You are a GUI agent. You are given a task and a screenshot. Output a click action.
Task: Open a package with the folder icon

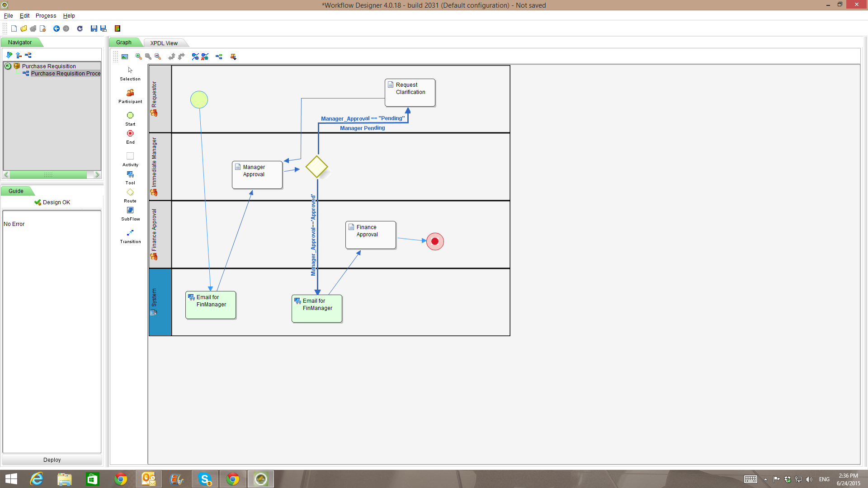point(24,28)
